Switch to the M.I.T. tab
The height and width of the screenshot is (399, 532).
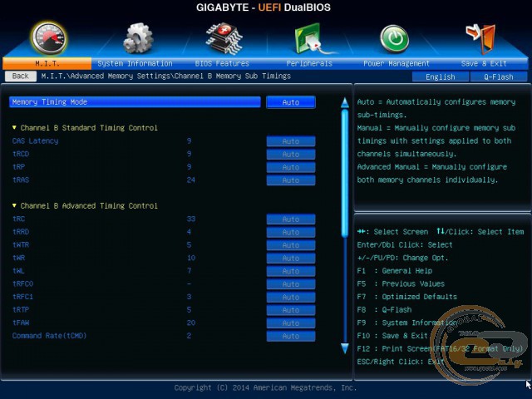(47, 63)
